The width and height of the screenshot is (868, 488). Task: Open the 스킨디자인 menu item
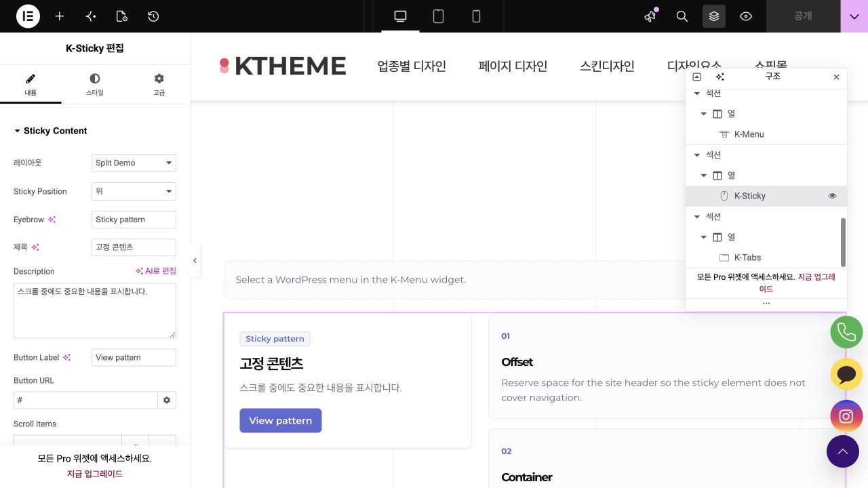click(x=607, y=66)
